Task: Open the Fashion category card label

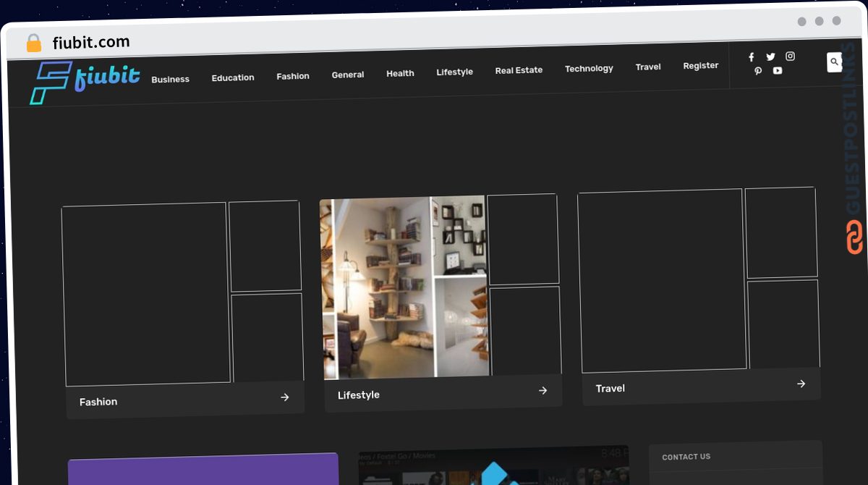Action: [98, 402]
